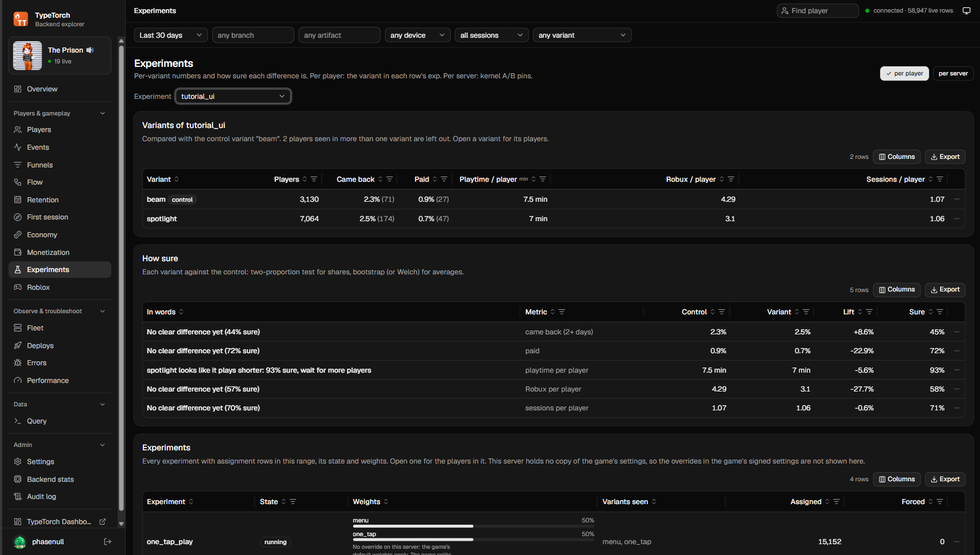Open the any device dropdown
Viewport: 980px width, 555px height.
(418, 35)
